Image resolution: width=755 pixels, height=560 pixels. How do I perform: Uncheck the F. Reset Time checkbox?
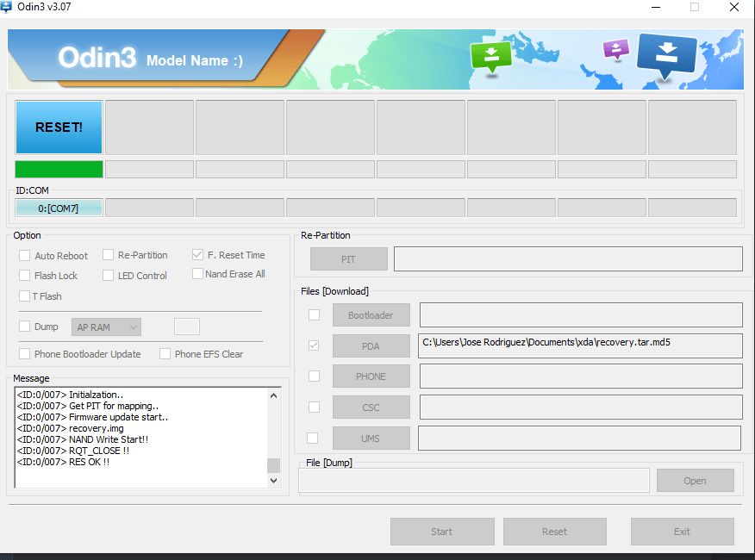tap(198, 255)
